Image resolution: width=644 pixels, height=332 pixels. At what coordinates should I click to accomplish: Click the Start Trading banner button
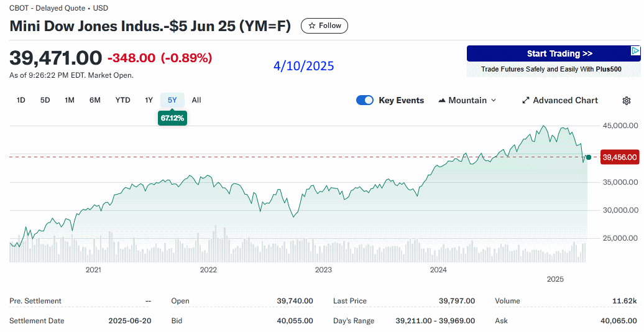tap(554, 53)
